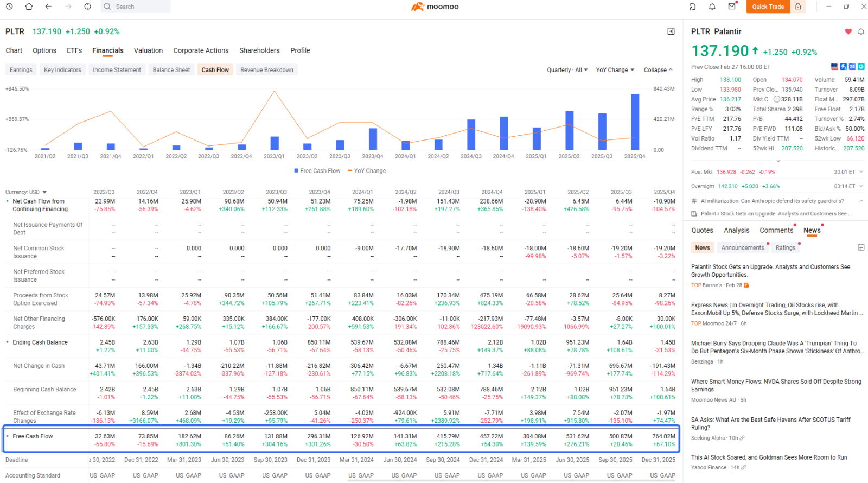The image size is (868, 483).
Task: Click the US flag market icon
Action: pyautogui.click(x=835, y=67)
